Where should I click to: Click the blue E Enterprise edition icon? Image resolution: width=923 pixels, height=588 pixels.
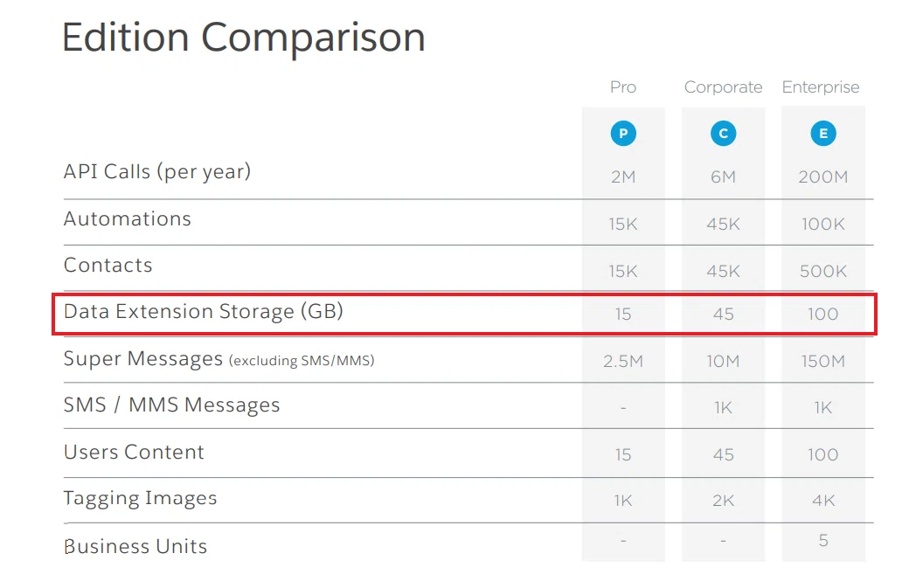pos(823,134)
